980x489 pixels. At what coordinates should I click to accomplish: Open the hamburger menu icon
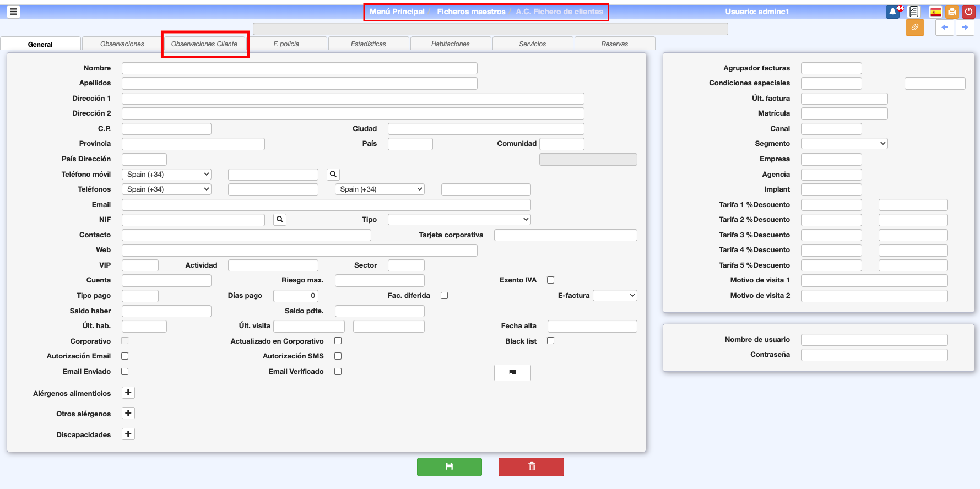point(13,12)
